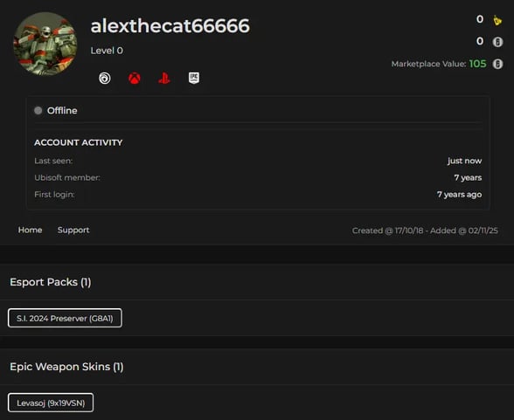514x420 pixels.
Task: Click the Level 0 label
Action: pos(107,51)
